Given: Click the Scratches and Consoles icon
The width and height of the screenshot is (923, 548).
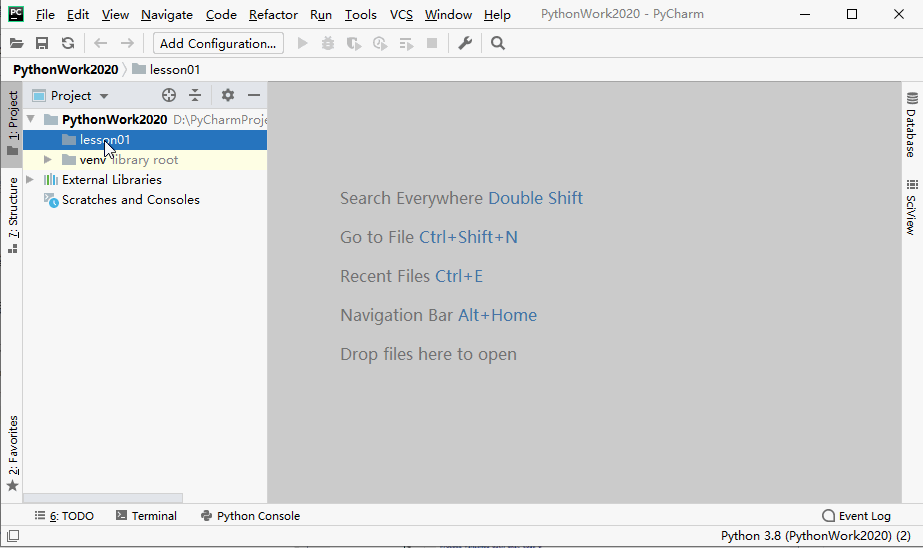Looking at the screenshot, I should point(51,200).
